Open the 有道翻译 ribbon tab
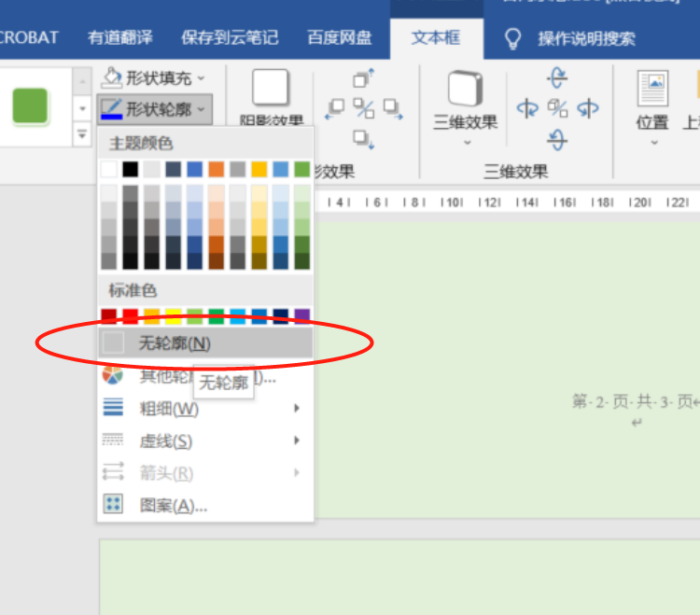The height and width of the screenshot is (615, 700). (120, 38)
